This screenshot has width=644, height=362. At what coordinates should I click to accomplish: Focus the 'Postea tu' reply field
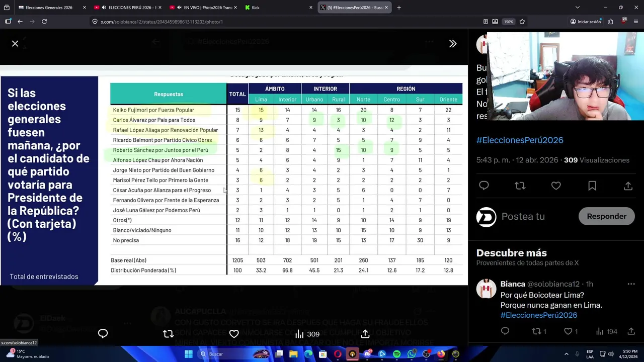[x=523, y=216]
